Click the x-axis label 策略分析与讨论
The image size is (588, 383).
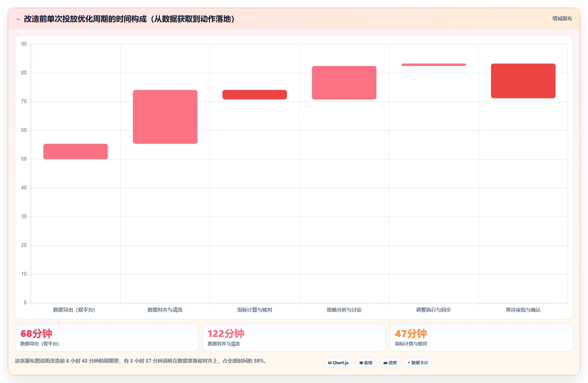click(344, 310)
